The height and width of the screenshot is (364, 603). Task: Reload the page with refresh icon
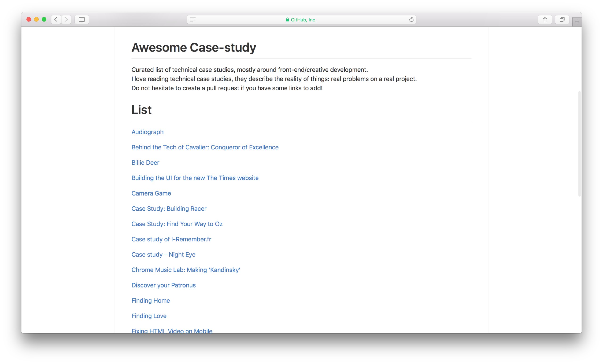tap(411, 19)
